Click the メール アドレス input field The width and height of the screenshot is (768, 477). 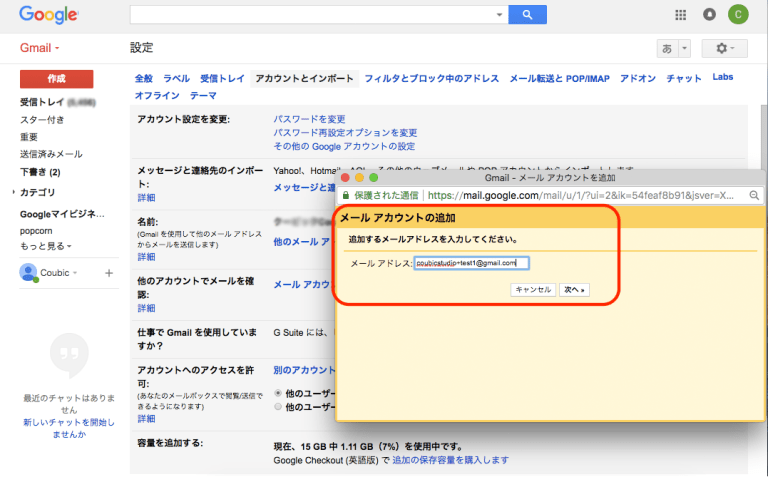(x=472, y=263)
